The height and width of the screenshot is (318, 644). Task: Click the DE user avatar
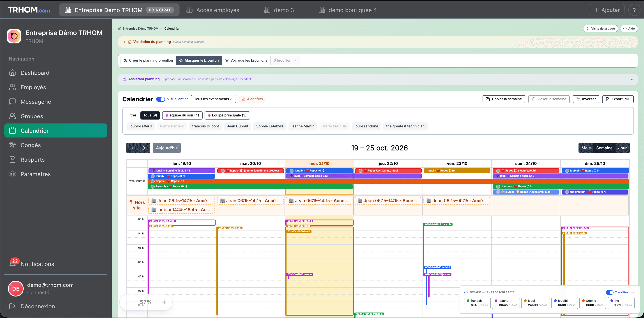pos(16,288)
